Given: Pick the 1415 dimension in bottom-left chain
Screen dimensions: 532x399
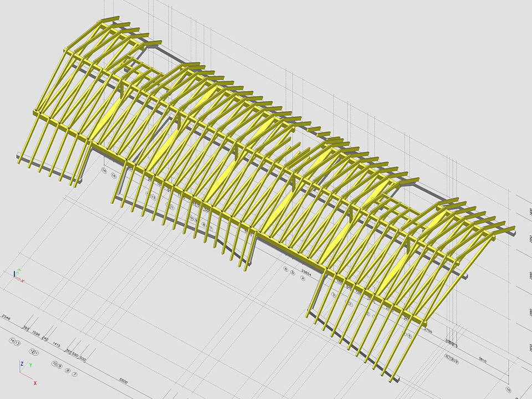Looking at the screenshot, I should click(x=56, y=344).
